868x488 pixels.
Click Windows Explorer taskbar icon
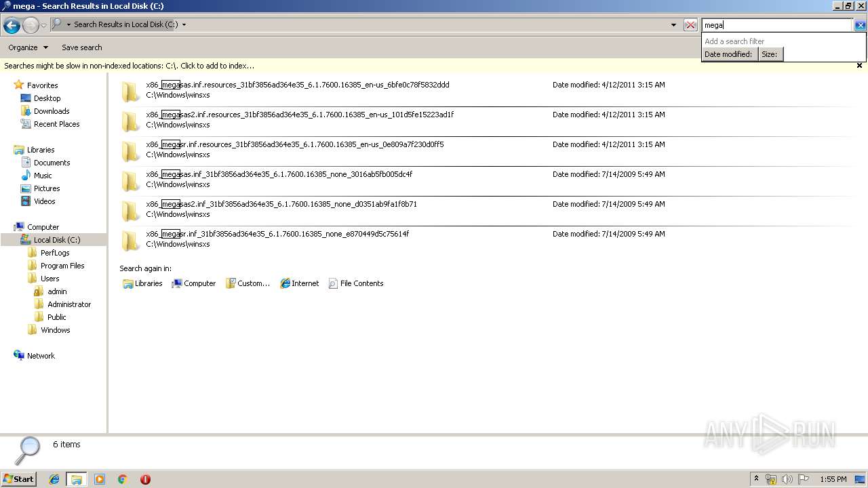[77, 479]
